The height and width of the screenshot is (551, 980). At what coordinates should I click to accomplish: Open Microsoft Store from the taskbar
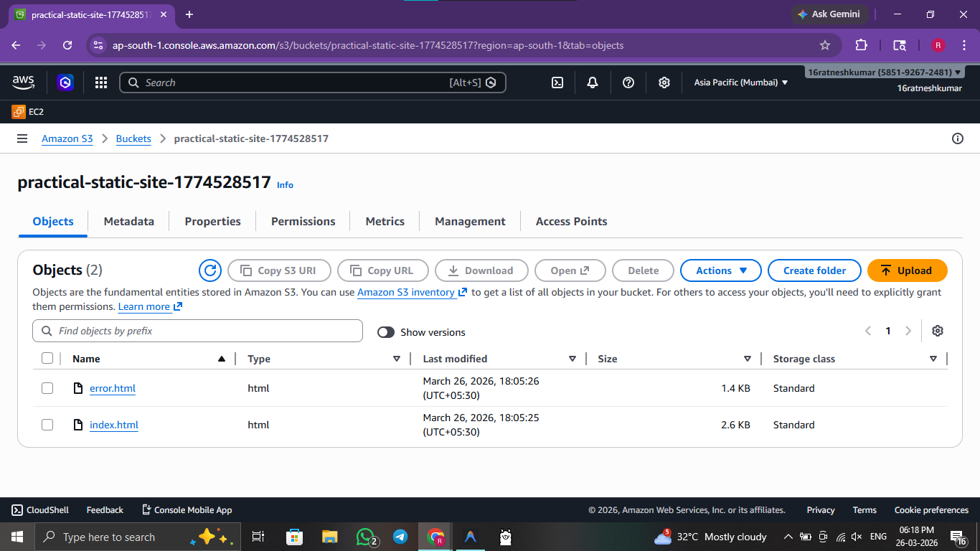click(294, 537)
